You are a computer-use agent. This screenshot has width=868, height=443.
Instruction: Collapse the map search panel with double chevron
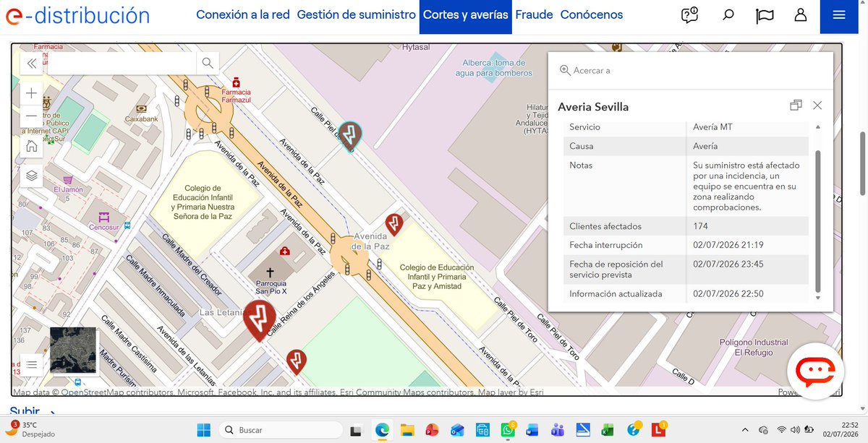(x=31, y=64)
